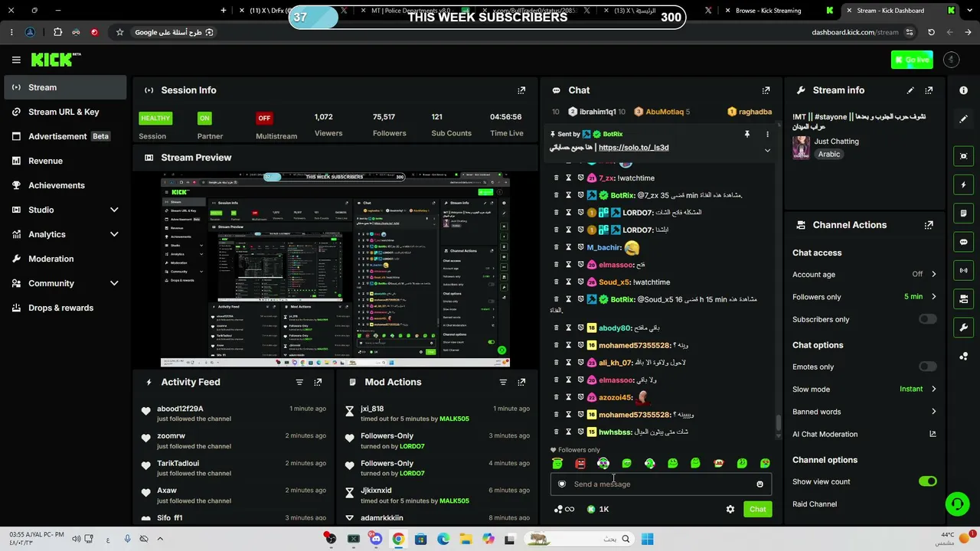The height and width of the screenshot is (551, 980).
Task: Bookmark the page with the star icon
Action: 119,32
